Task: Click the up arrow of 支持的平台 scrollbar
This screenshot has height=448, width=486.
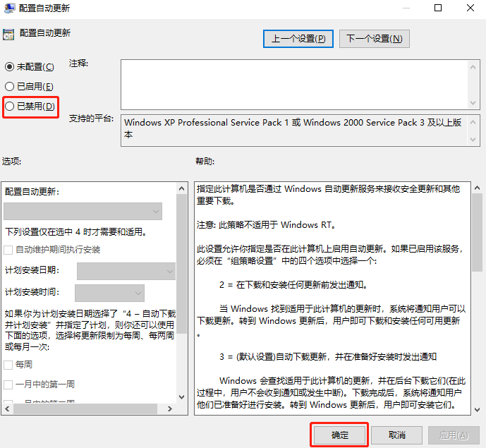Action: (474, 121)
